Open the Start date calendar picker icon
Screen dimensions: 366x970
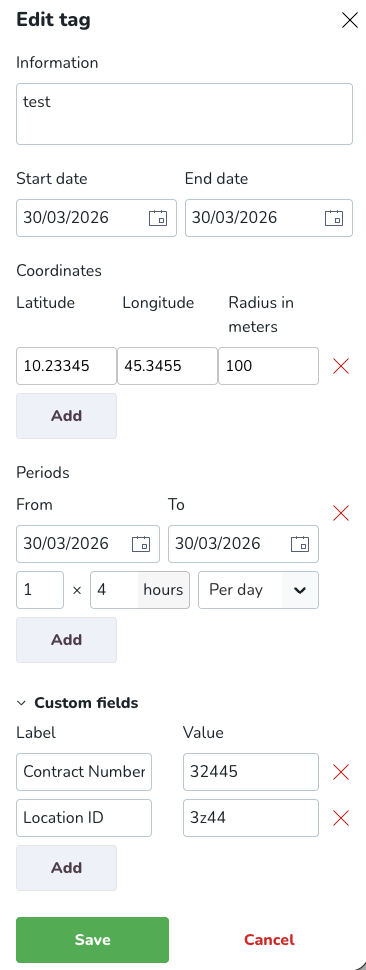click(x=158, y=218)
